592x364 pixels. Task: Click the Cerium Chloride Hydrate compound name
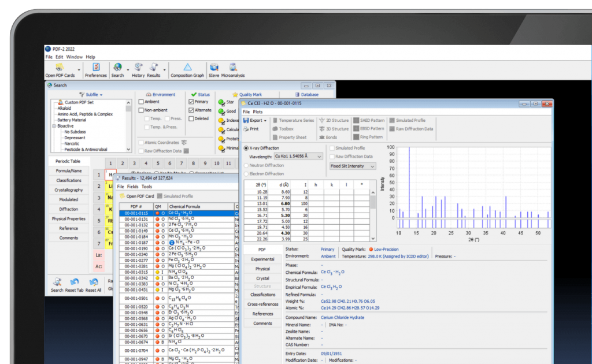pyautogui.click(x=342, y=318)
